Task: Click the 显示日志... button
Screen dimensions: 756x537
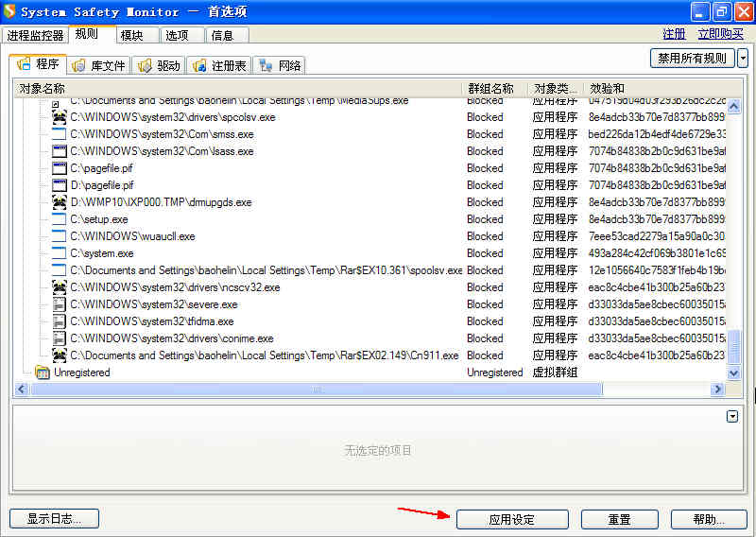Action: [x=54, y=519]
